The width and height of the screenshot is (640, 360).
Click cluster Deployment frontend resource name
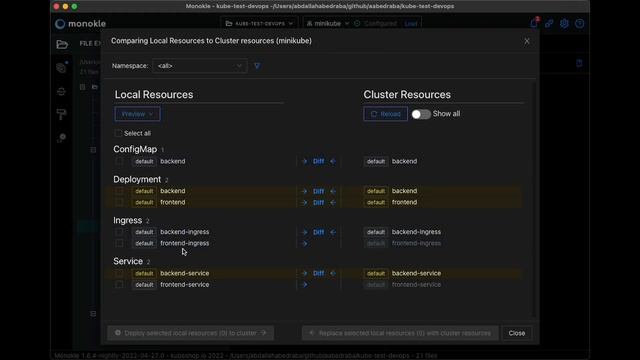click(404, 202)
